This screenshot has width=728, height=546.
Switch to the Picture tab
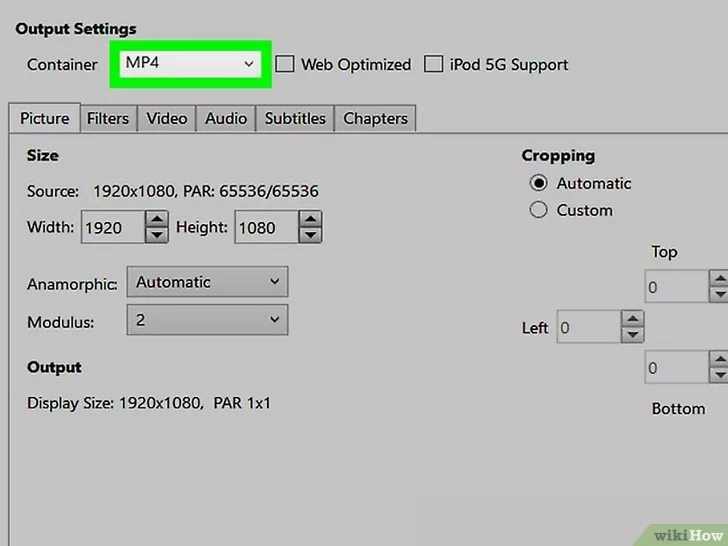pyautogui.click(x=45, y=118)
